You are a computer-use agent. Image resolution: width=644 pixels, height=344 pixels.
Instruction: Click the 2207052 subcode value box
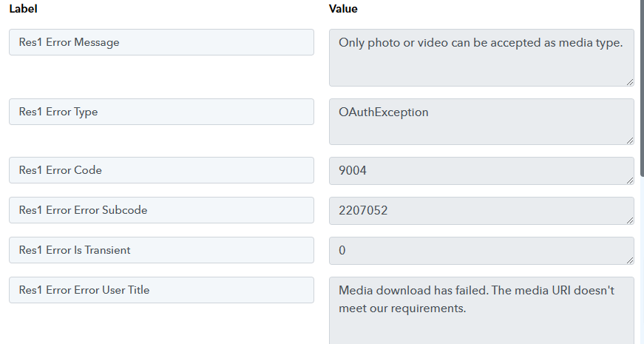(481, 211)
